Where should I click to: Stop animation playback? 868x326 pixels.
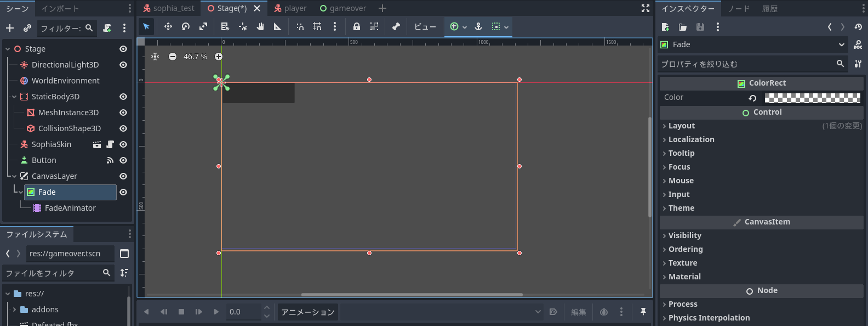tap(181, 312)
